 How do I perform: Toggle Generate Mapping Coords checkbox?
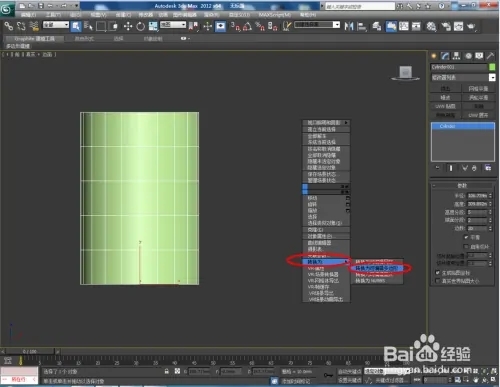(x=438, y=273)
